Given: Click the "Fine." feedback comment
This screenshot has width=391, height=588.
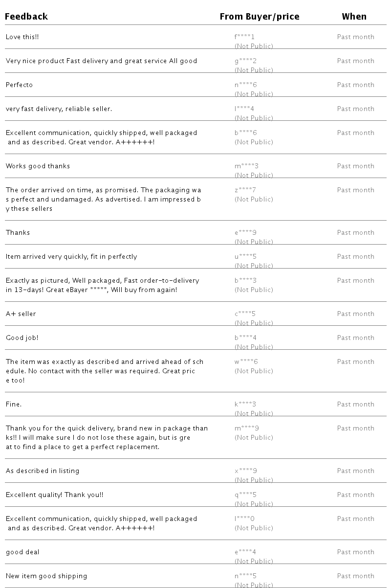Looking at the screenshot, I should pyautogui.click(x=14, y=405).
